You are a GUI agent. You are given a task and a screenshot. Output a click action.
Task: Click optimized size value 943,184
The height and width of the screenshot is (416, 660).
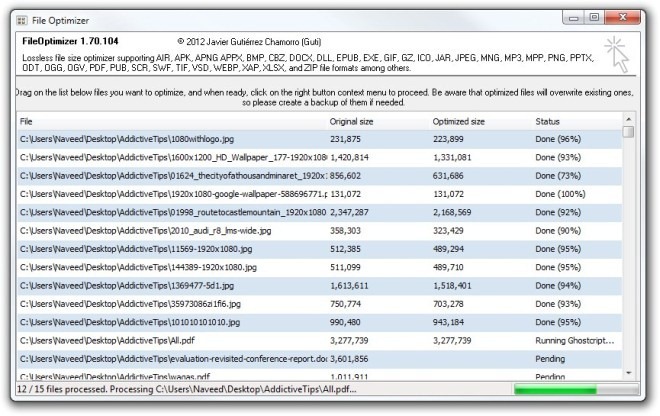(x=448, y=322)
